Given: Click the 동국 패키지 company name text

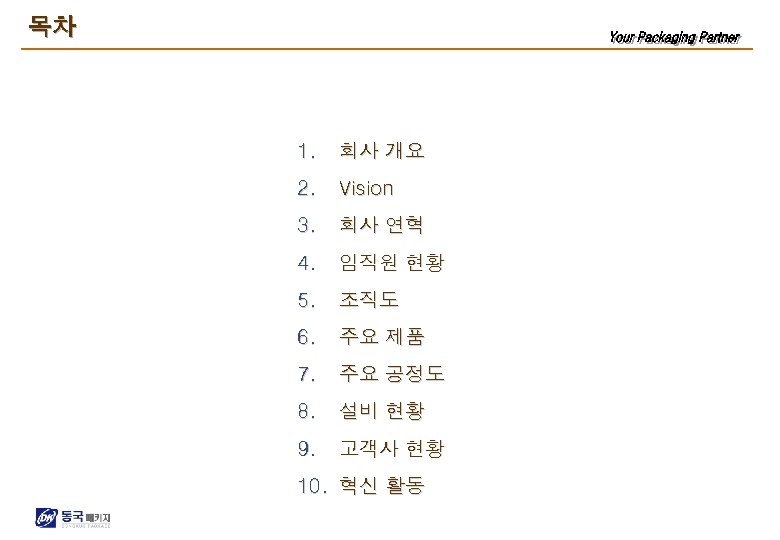Looking at the screenshot, I should click(x=86, y=516).
